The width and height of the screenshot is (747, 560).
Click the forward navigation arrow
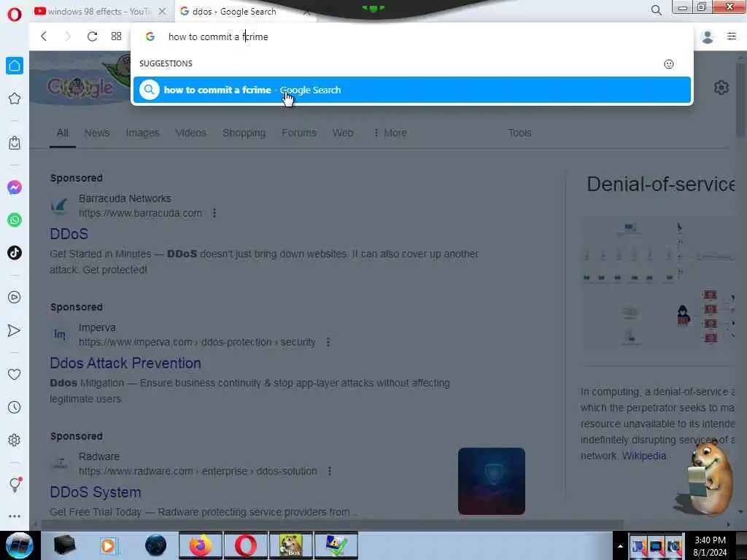67,36
